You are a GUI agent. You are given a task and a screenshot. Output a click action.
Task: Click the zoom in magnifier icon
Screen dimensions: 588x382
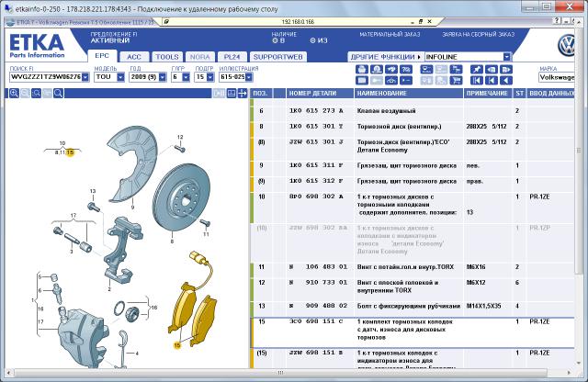pos(14,93)
